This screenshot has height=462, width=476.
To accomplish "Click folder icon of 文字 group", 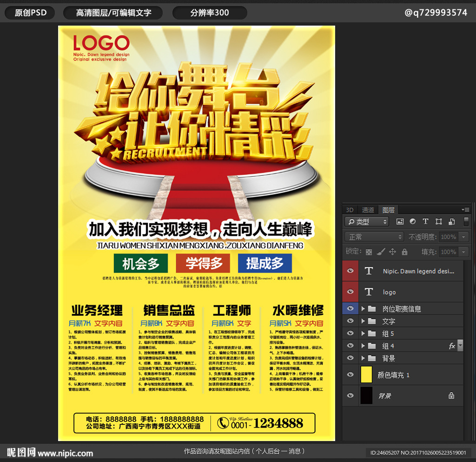I will coord(372,321).
